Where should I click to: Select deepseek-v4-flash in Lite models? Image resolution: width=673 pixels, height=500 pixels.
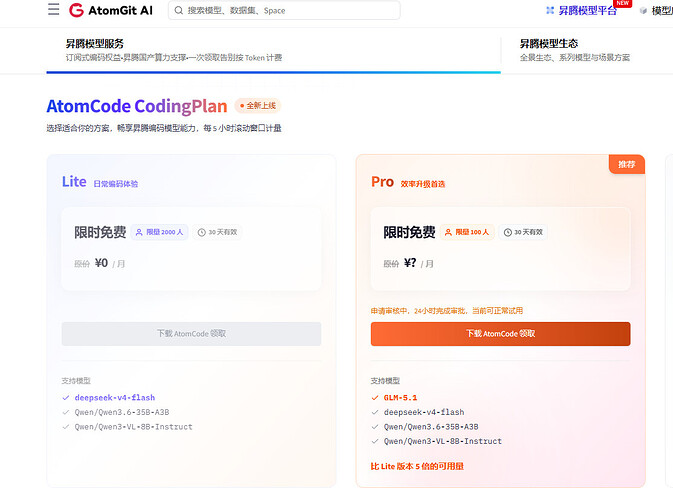[115, 398]
